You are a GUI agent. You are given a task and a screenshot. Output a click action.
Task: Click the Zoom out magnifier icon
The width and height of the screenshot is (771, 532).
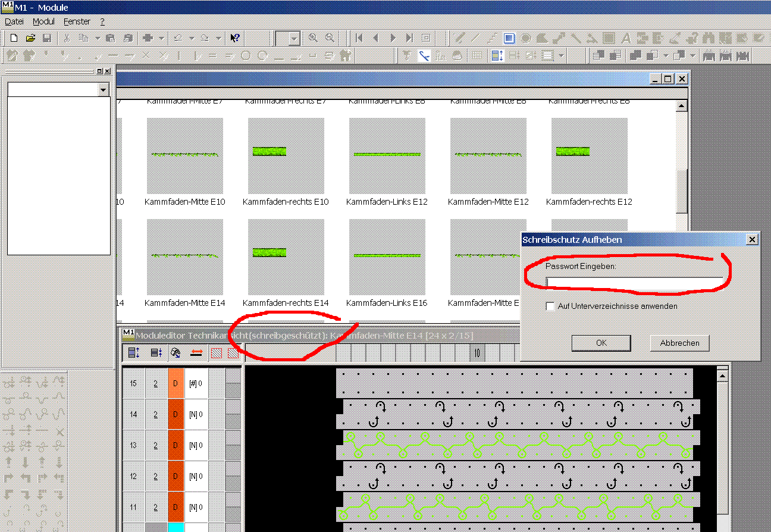330,38
